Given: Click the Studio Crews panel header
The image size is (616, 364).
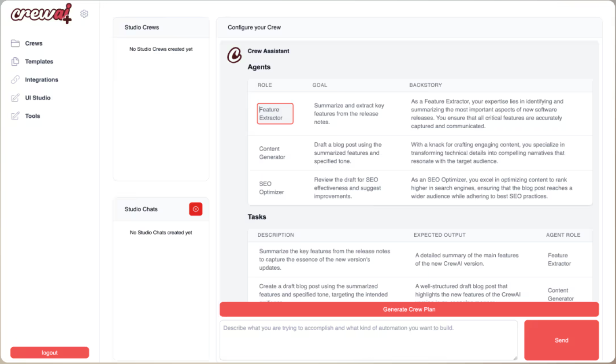Looking at the screenshot, I should [161, 27].
